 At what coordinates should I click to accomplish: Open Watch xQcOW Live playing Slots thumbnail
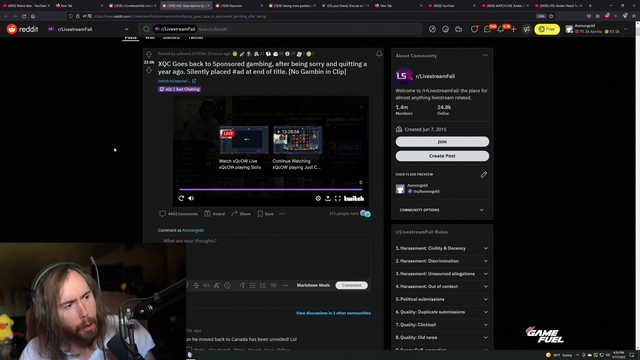coord(244,140)
